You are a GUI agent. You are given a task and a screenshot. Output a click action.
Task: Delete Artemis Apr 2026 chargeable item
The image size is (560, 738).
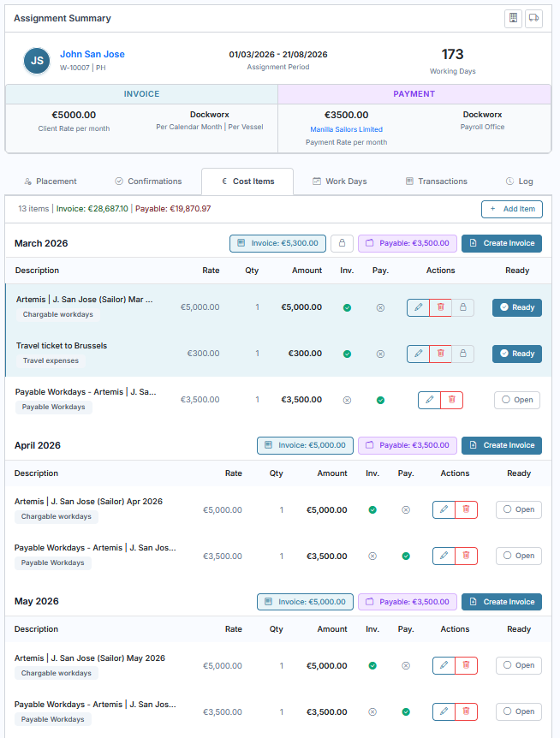pyautogui.click(x=466, y=509)
